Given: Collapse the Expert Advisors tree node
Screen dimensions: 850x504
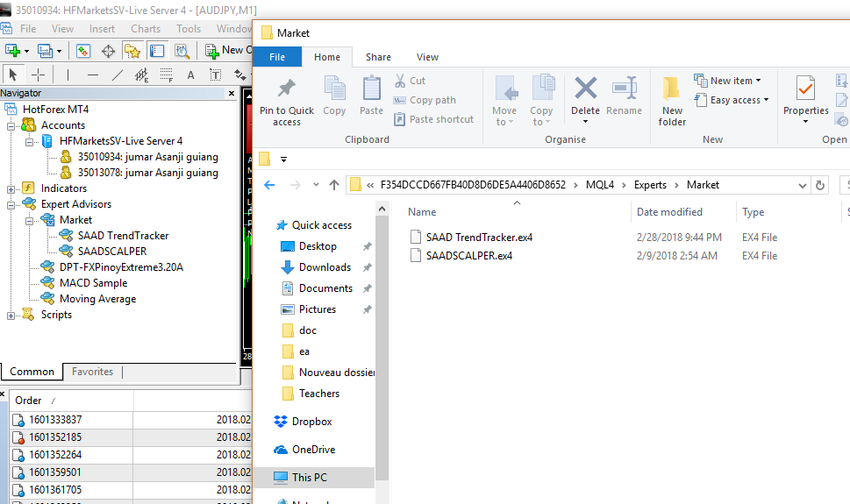Looking at the screenshot, I should pos(11,205).
